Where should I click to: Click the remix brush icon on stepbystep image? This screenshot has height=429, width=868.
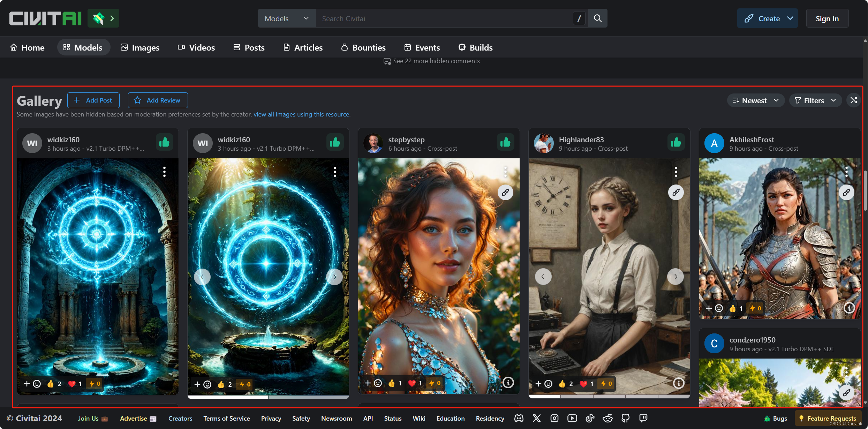pyautogui.click(x=505, y=192)
